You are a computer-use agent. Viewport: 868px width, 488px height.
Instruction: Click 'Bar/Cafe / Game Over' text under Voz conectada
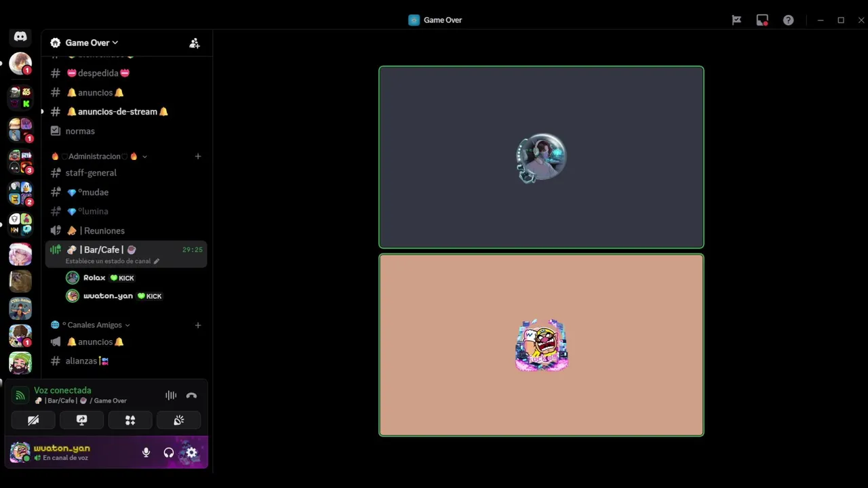coord(80,401)
